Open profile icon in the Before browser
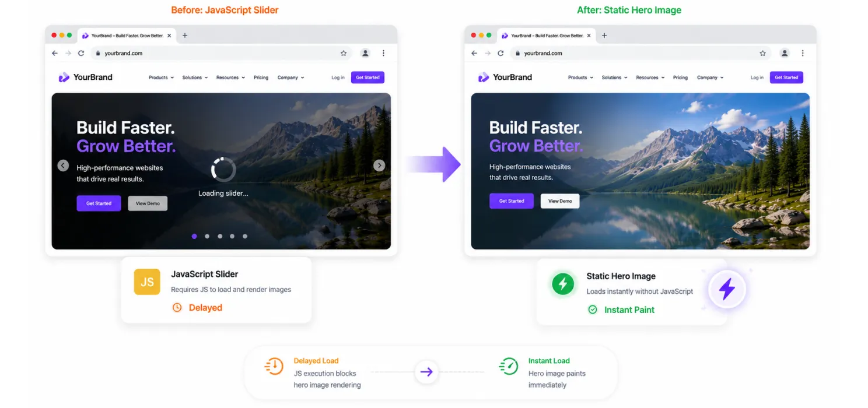The height and width of the screenshot is (408, 868). [365, 53]
